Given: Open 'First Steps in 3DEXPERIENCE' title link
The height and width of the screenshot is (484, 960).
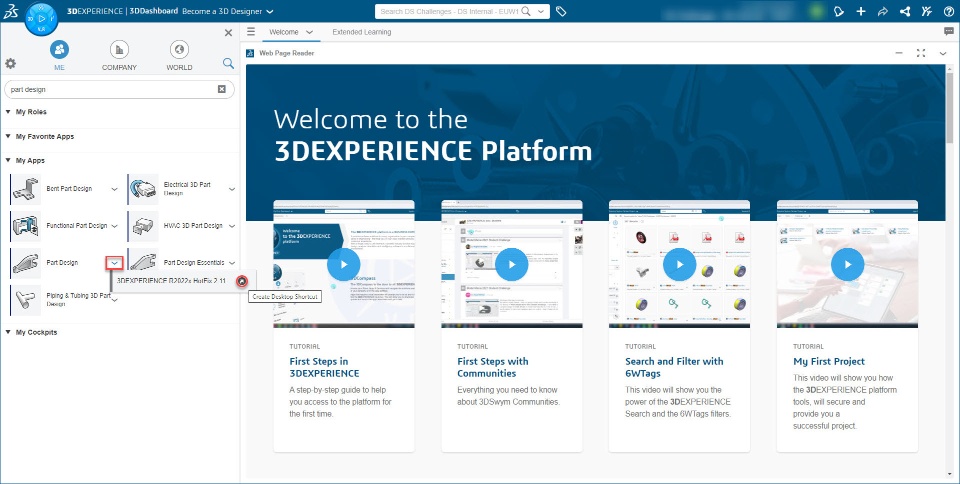Looking at the screenshot, I should click(x=324, y=367).
